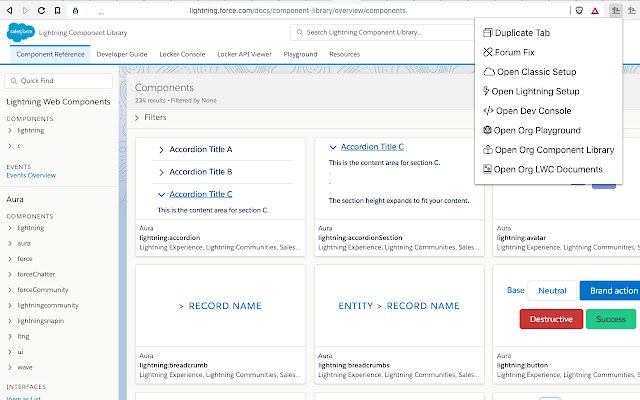Click the green Success button

coord(611,319)
